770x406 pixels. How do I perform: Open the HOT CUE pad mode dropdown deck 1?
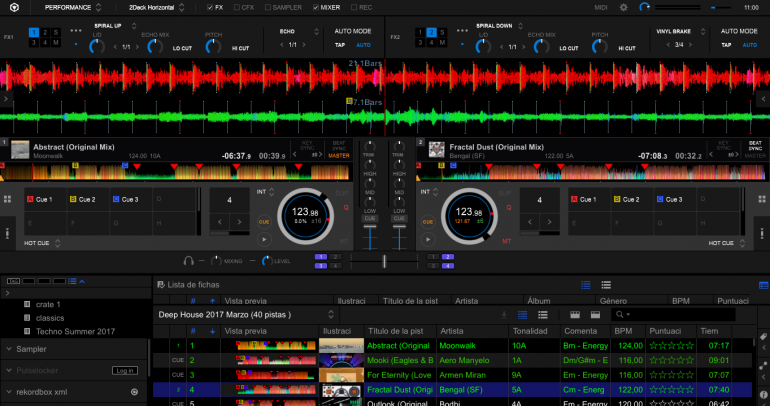click(42, 243)
